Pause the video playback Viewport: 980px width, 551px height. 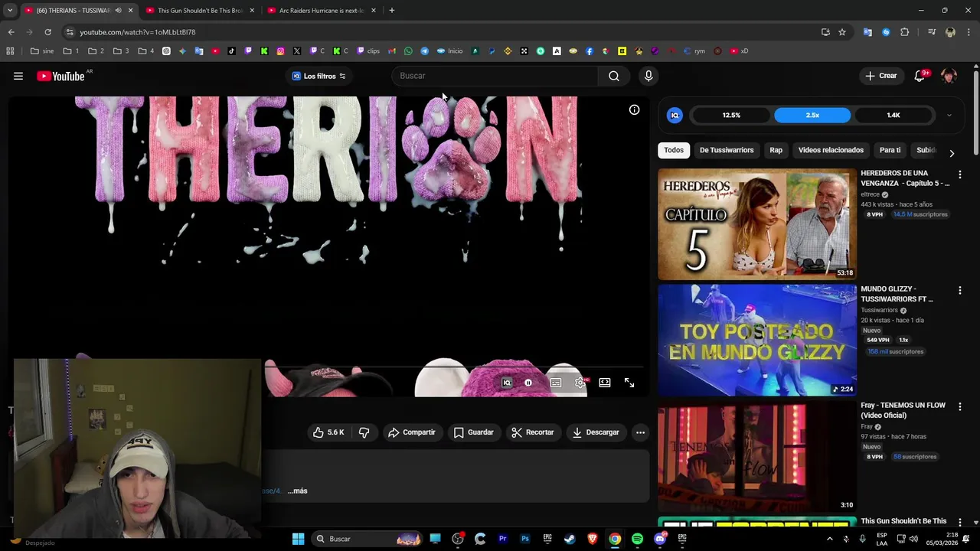click(528, 383)
